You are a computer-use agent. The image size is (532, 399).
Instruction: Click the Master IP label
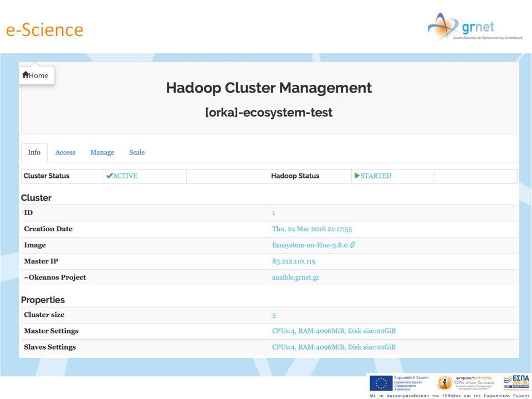click(x=41, y=261)
